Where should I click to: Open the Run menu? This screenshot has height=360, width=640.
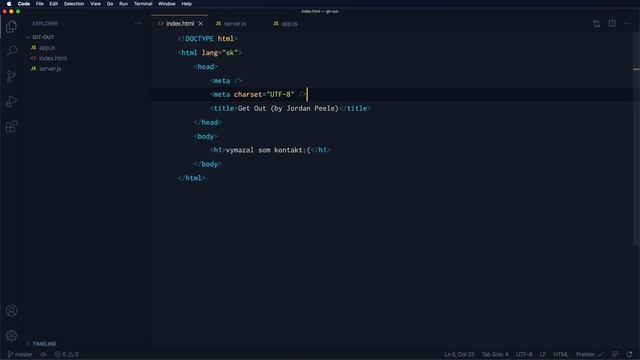click(x=123, y=4)
